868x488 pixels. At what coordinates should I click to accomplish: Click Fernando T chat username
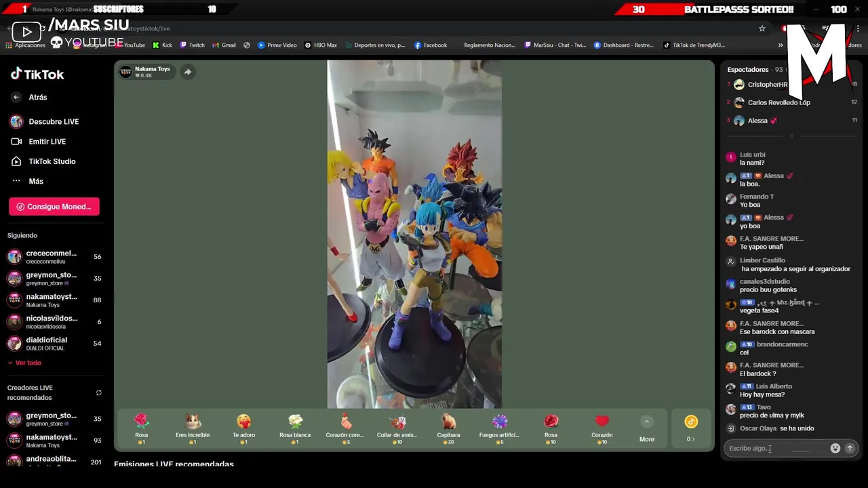(x=757, y=197)
